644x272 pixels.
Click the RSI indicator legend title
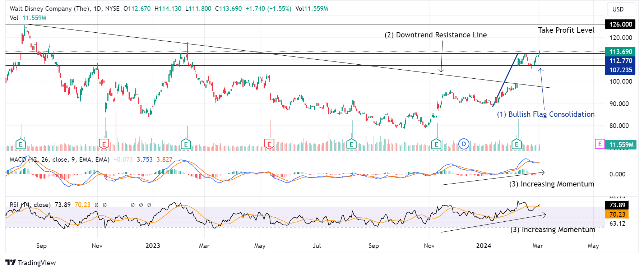(30, 205)
